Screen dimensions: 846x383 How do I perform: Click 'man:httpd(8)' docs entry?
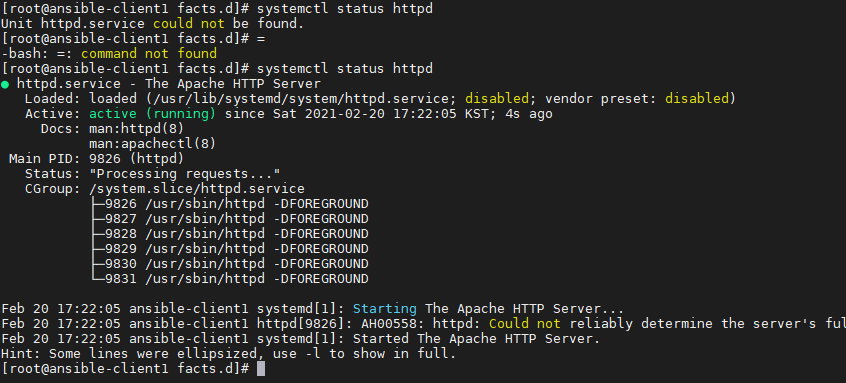point(137,129)
